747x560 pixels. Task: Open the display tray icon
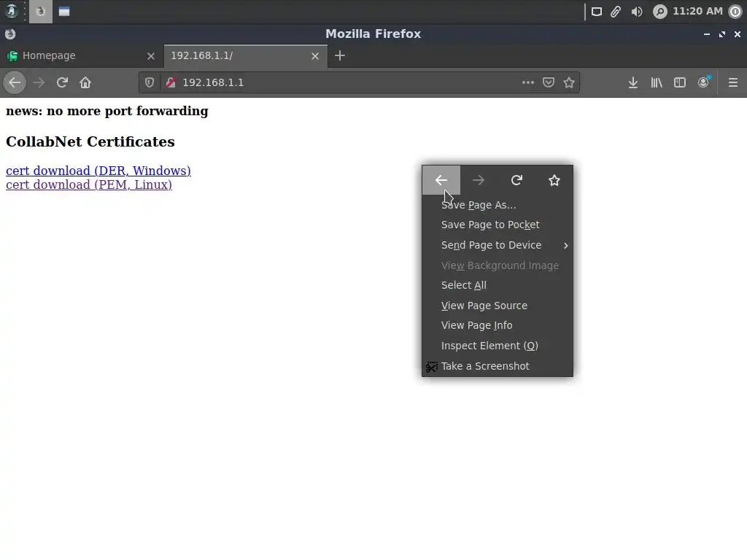pyautogui.click(x=597, y=12)
